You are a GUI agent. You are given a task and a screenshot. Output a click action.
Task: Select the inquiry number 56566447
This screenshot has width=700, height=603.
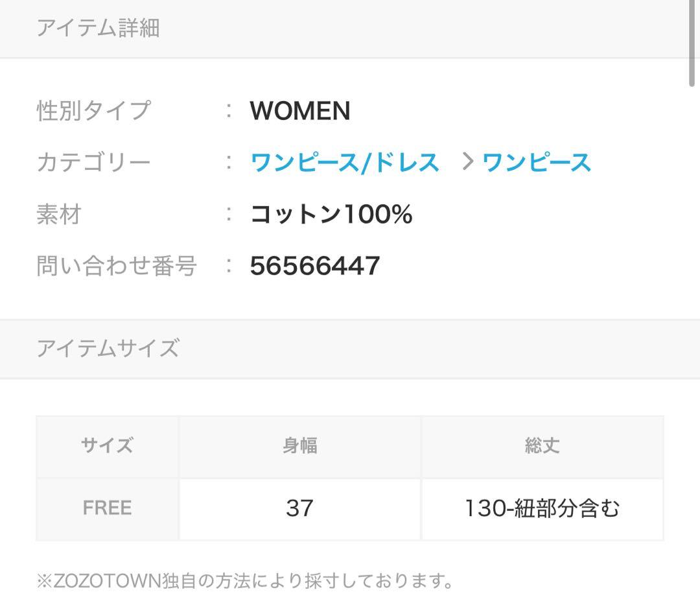pos(315,266)
